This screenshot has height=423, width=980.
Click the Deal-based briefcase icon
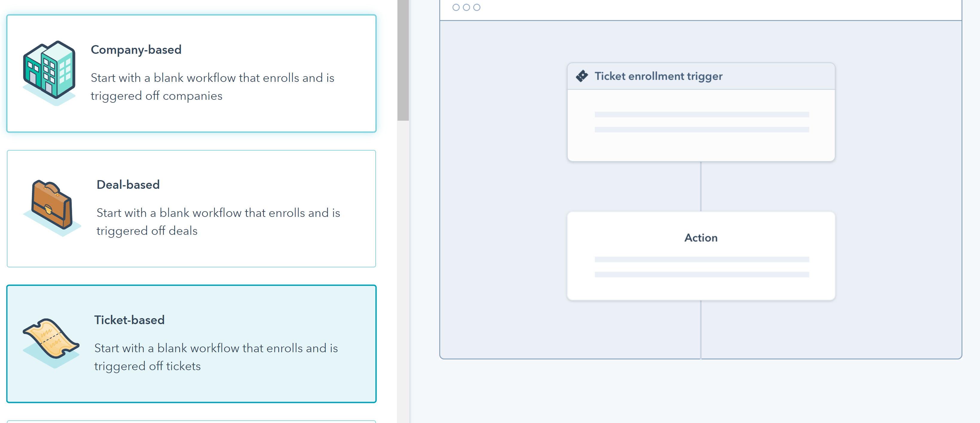tap(52, 208)
